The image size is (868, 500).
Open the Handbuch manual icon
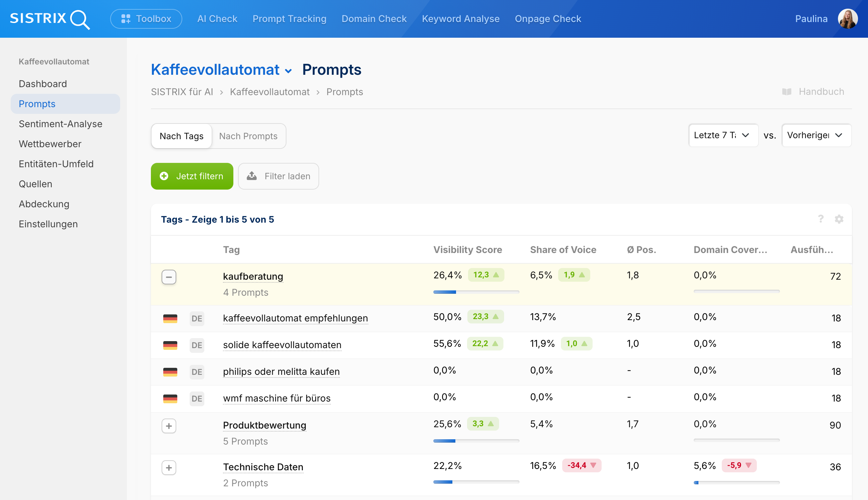coord(787,91)
